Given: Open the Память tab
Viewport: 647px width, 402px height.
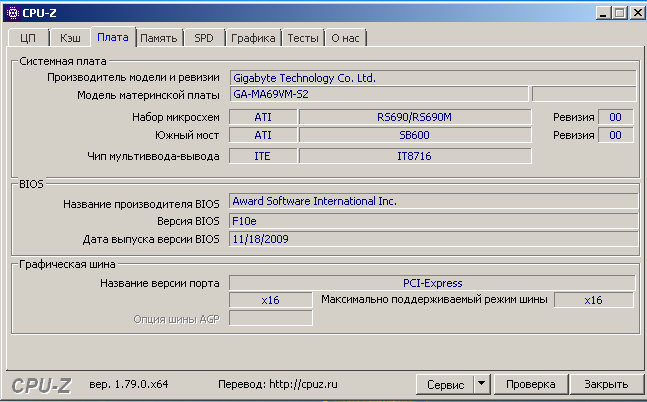Looking at the screenshot, I should point(159,38).
